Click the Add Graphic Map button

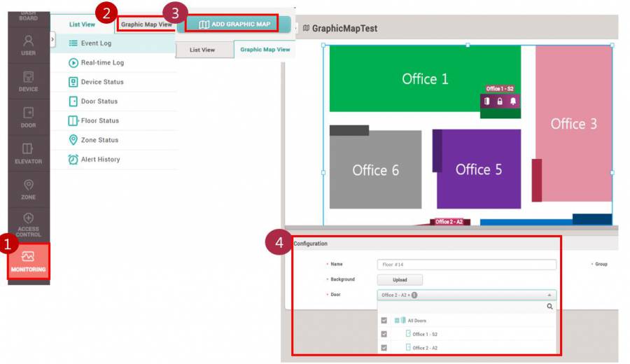click(234, 24)
